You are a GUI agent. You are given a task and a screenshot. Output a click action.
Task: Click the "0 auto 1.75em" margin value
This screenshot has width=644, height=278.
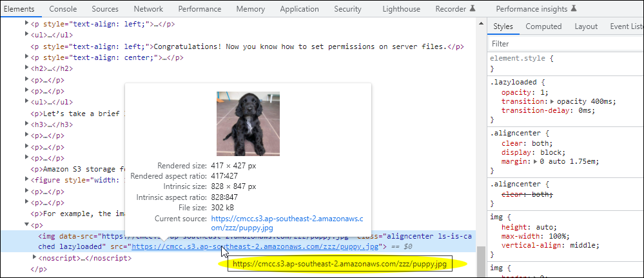[567, 162]
